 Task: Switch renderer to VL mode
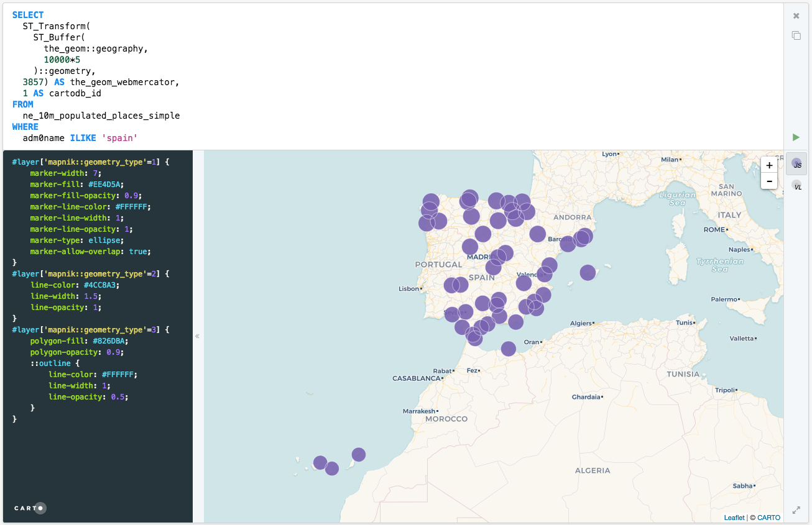[796, 185]
